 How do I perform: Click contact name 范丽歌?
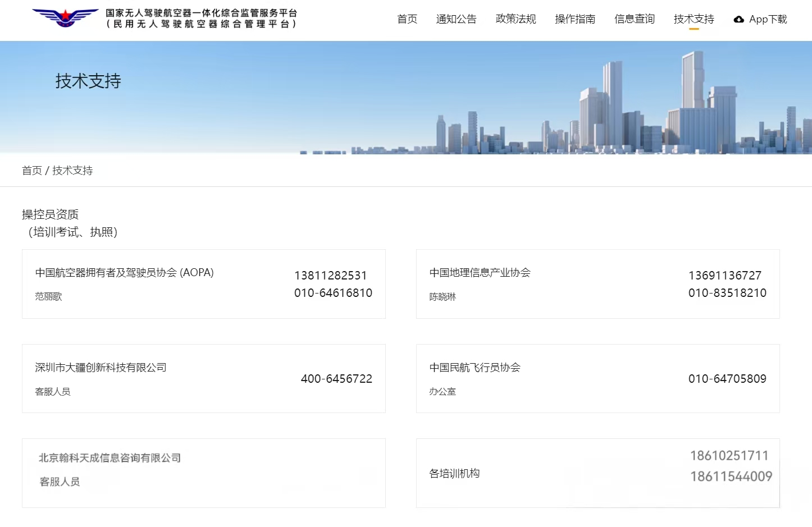pyautogui.click(x=48, y=296)
